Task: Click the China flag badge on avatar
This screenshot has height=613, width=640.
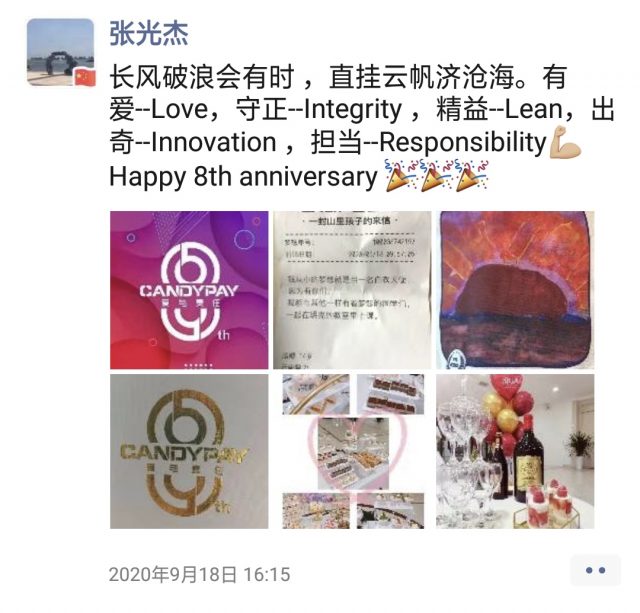Action: tap(85, 78)
